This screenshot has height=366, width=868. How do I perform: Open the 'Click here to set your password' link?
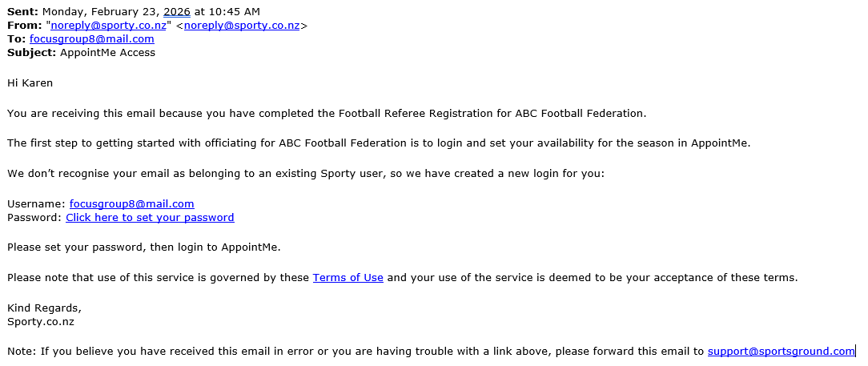(150, 218)
